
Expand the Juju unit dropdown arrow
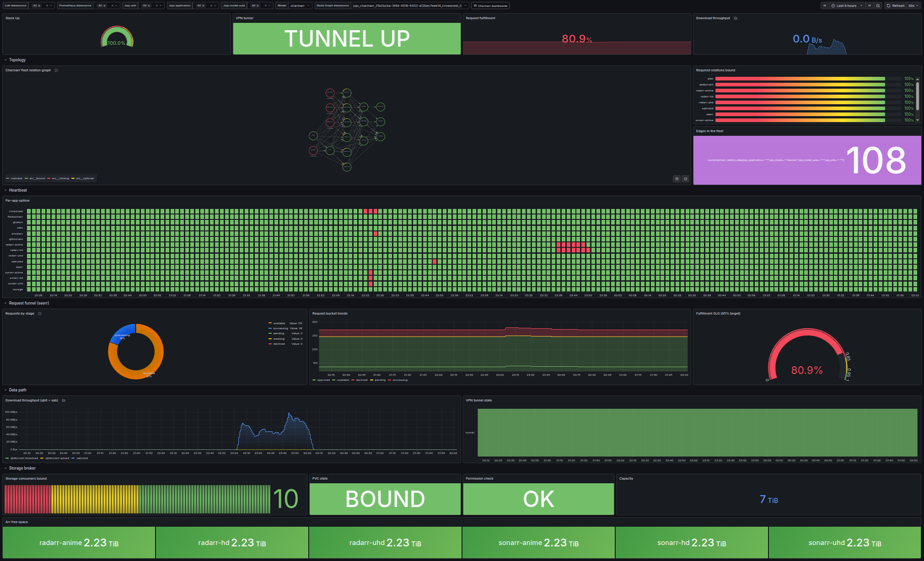[x=161, y=5]
